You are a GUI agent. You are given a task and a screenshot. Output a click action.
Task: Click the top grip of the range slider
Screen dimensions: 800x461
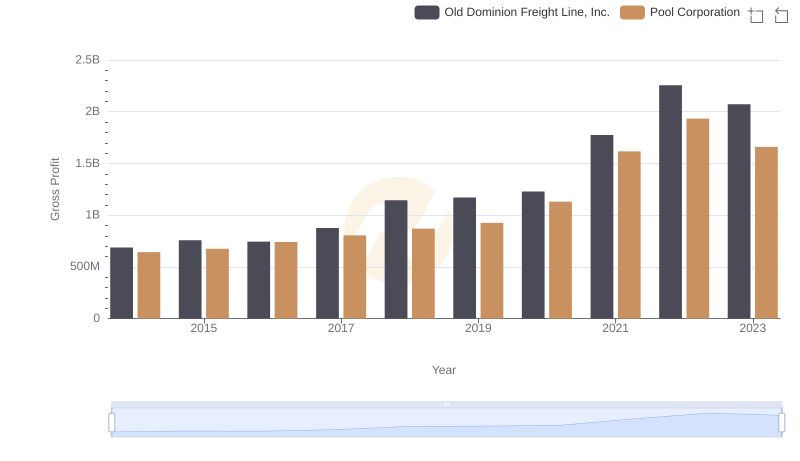(x=446, y=404)
